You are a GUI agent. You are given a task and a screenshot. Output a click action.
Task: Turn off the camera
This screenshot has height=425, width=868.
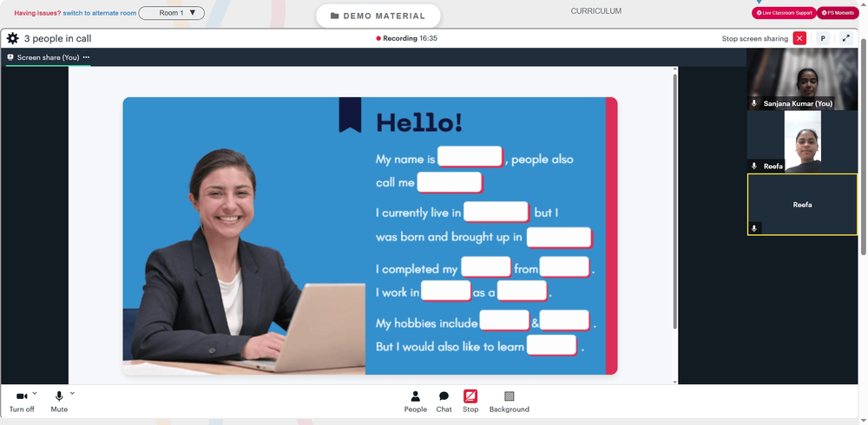22,402
